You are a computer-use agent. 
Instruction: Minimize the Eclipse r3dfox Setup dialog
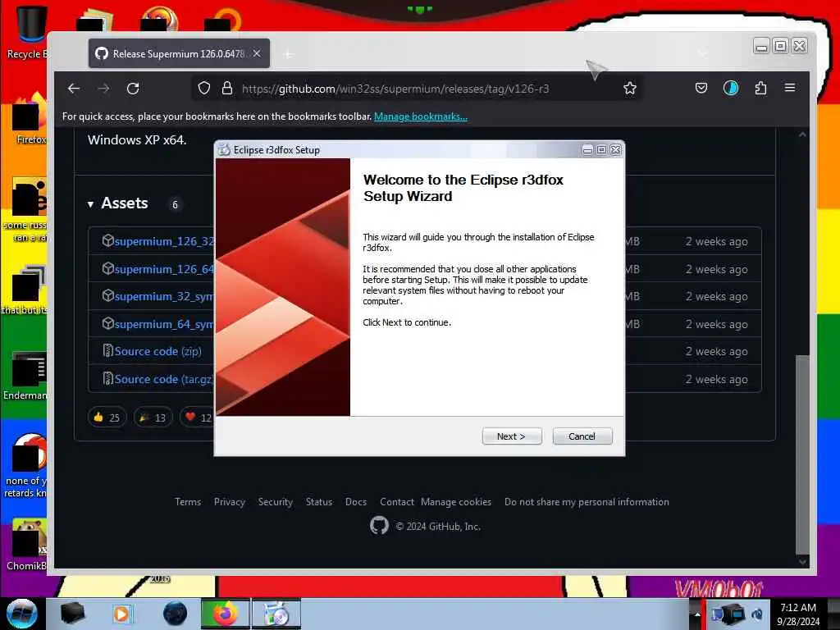pyautogui.click(x=587, y=150)
